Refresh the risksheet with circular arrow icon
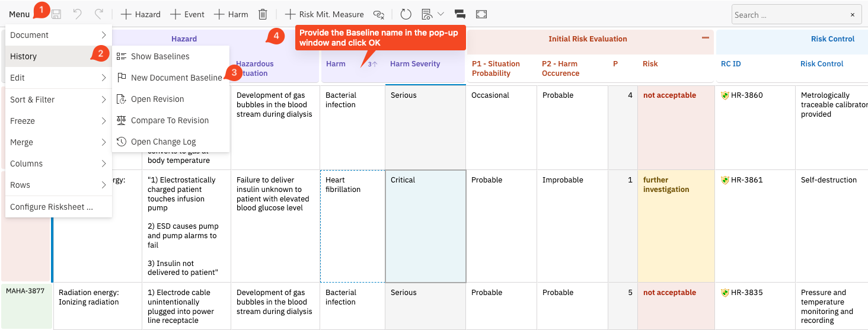This screenshot has width=868, height=330. 406,14
